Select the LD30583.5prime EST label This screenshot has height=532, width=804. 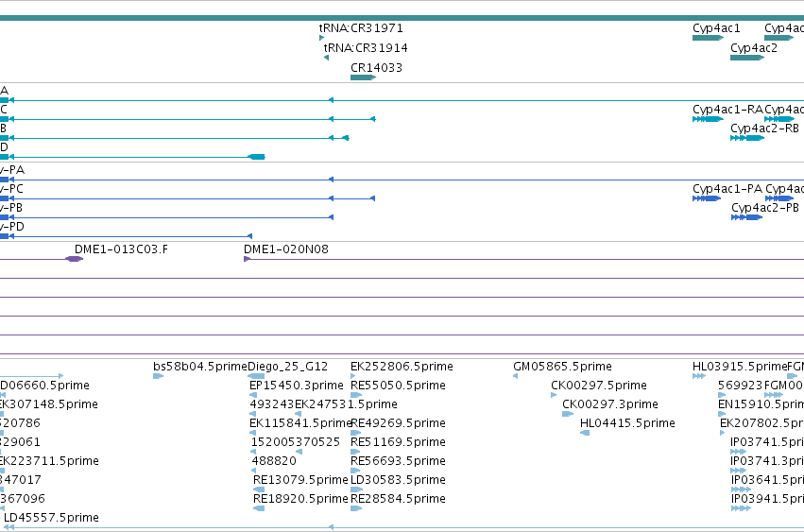coord(398,480)
